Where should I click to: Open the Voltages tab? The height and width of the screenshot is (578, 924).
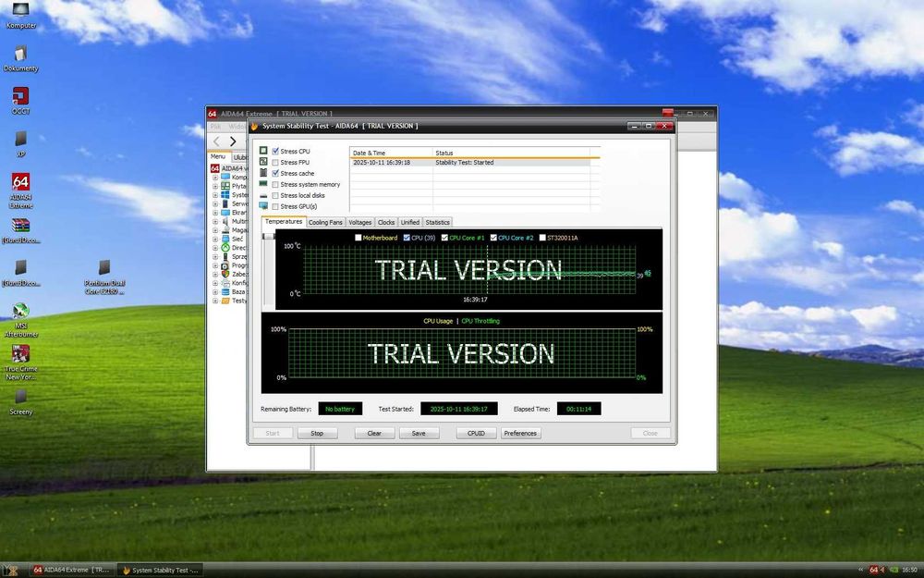coord(359,222)
